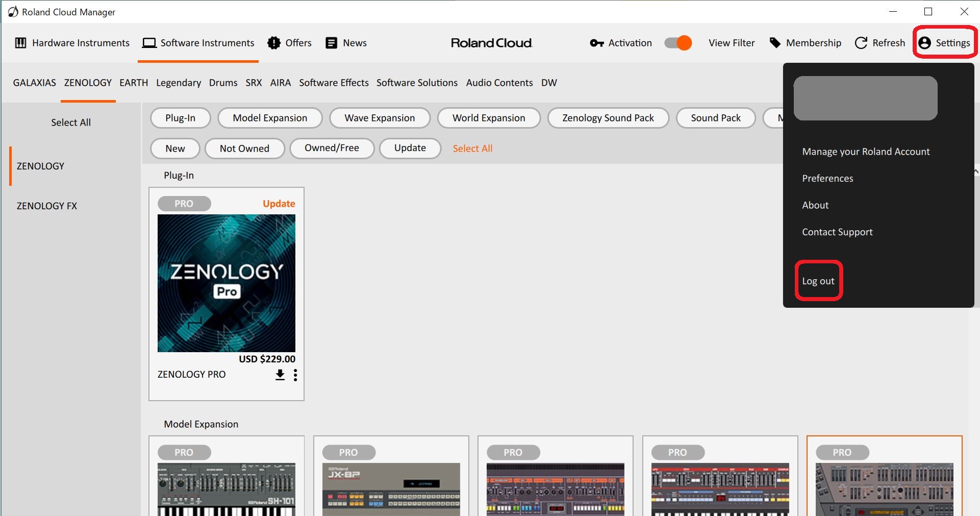Screen dimensions: 980x516
Task: Select ZENOLOGY FX in the sidebar
Action: click(x=47, y=206)
